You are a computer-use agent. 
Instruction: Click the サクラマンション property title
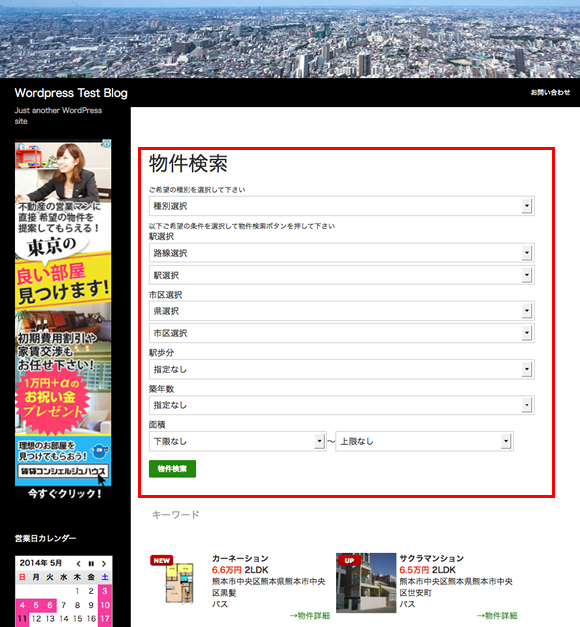point(432,558)
